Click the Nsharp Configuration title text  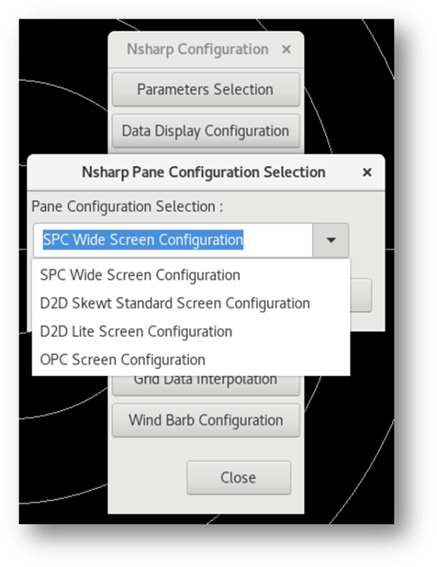198,49
